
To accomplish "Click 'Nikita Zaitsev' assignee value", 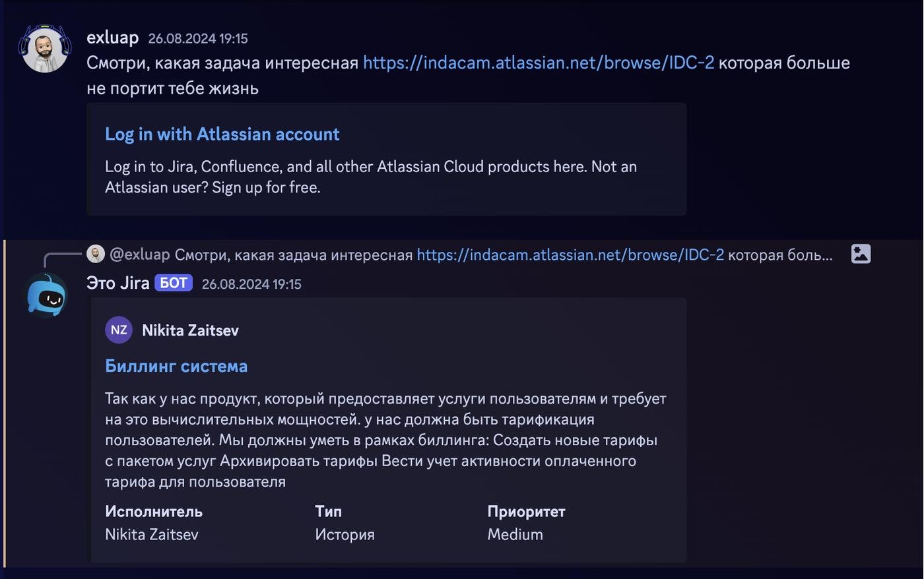I will (x=152, y=535).
